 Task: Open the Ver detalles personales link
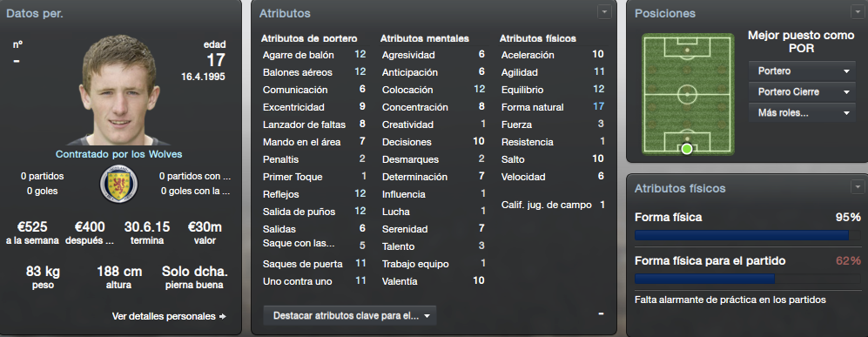[164, 316]
